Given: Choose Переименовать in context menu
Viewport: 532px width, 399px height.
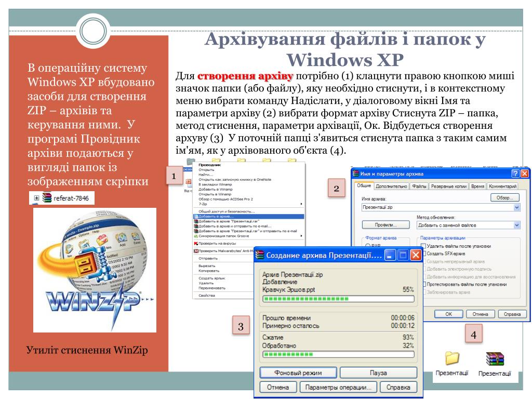Looking at the screenshot, I should coord(212,288).
